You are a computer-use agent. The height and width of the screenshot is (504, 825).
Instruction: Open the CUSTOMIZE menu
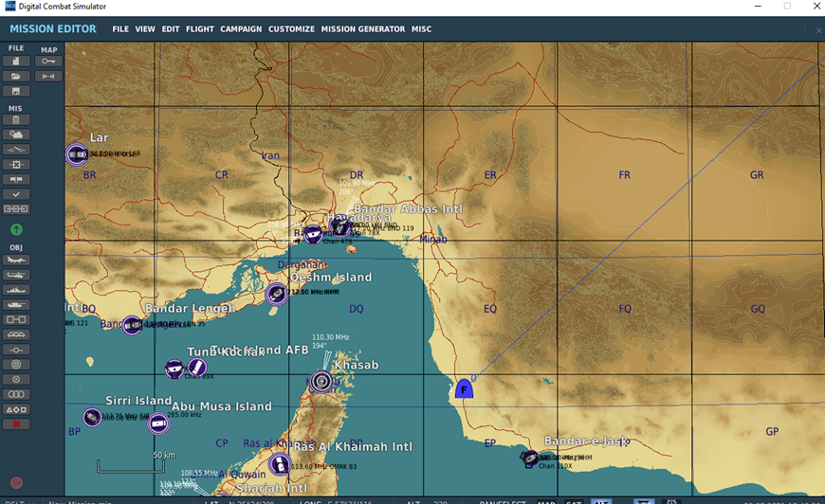point(291,29)
